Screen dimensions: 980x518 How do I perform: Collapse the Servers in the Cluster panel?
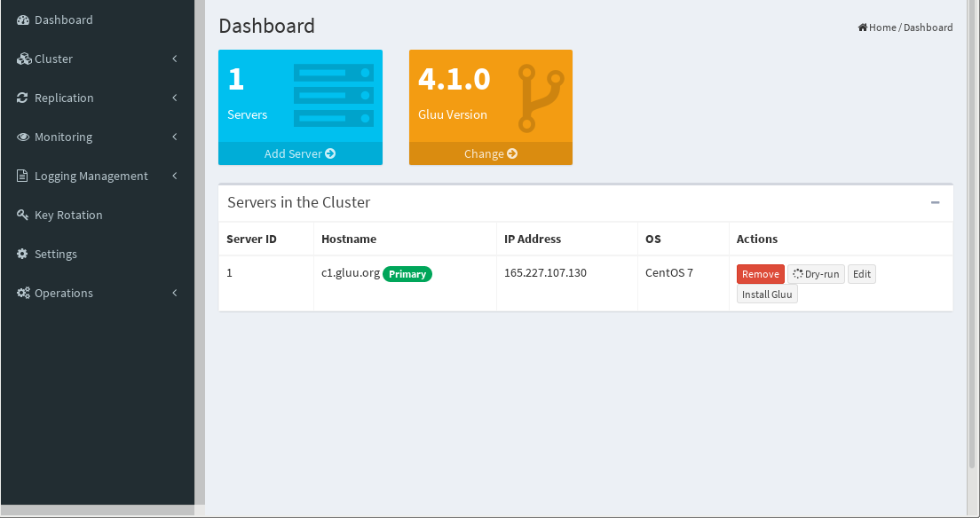[935, 202]
